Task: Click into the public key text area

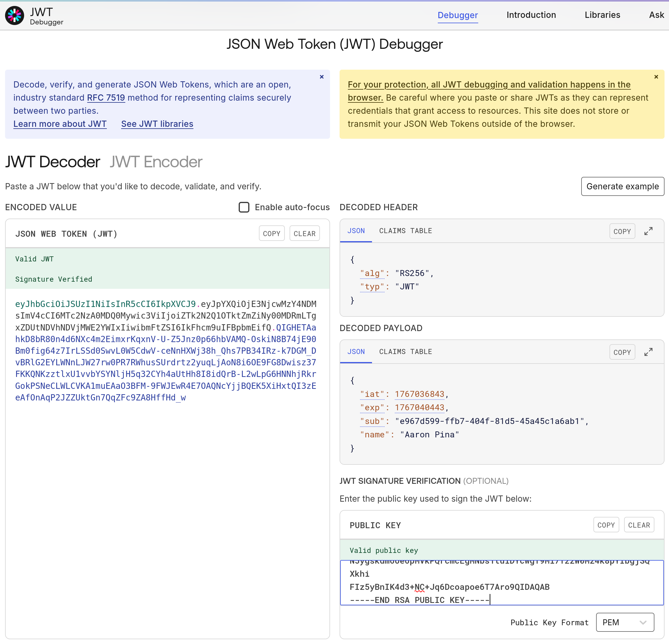Action: [501, 582]
